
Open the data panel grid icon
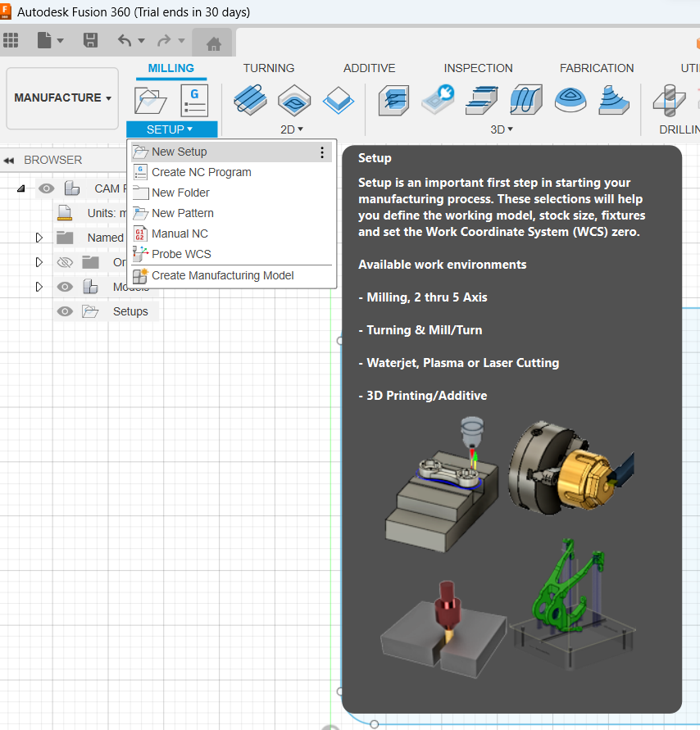click(11, 40)
